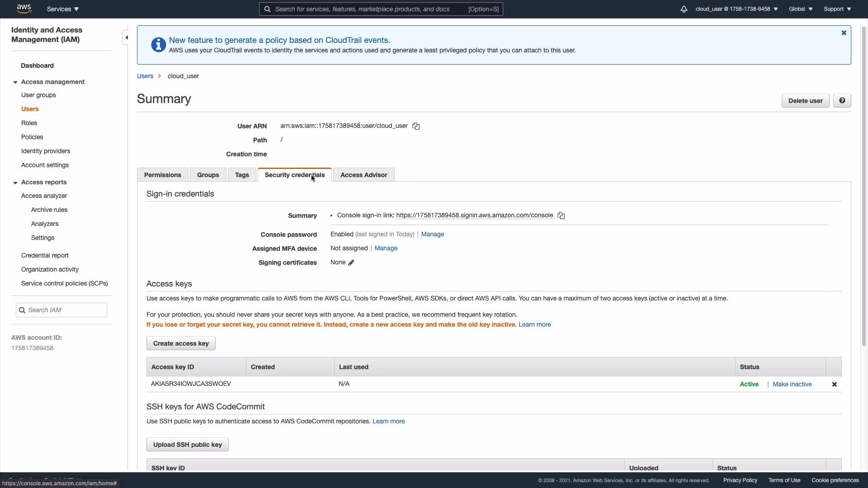Viewport: 868px width, 488px height.
Task: Click the Search IAM input field
Action: (x=66, y=310)
